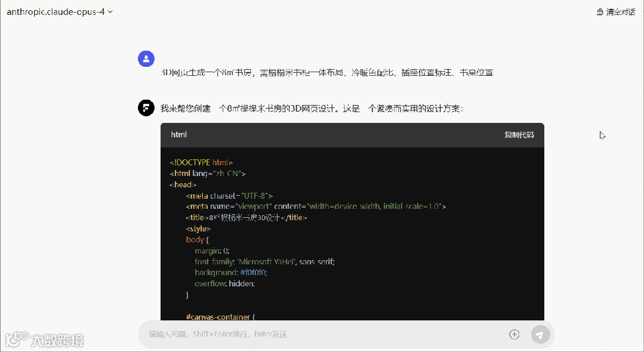Click the title tag code line
The image size is (644, 352).
246,218
